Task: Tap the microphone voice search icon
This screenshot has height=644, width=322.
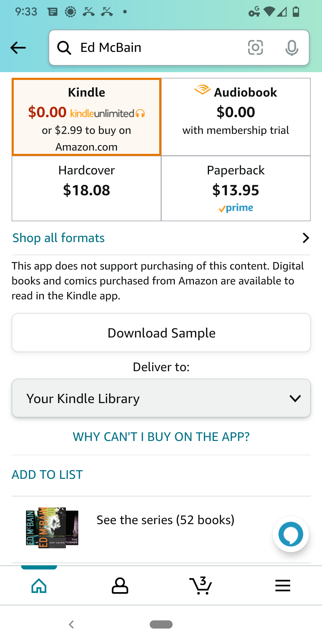Action: [291, 48]
